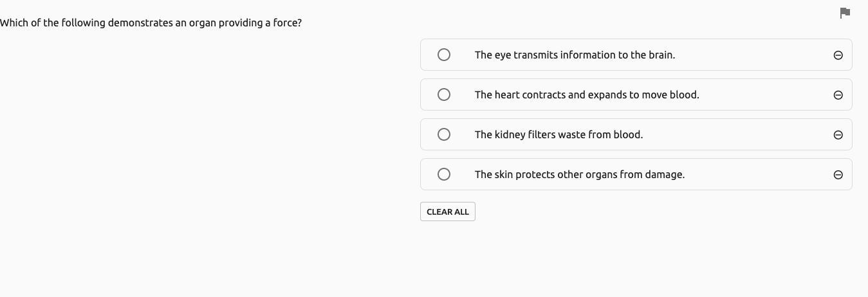Screen dimensions: 868x297
Task: Strike out the kidney answer option
Action: coord(838,135)
